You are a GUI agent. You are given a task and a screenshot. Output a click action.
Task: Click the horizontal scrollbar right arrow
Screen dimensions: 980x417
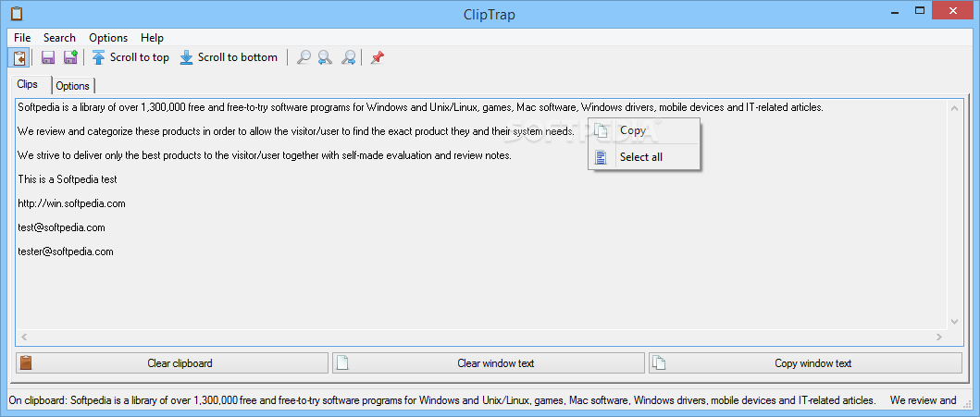click(x=938, y=337)
